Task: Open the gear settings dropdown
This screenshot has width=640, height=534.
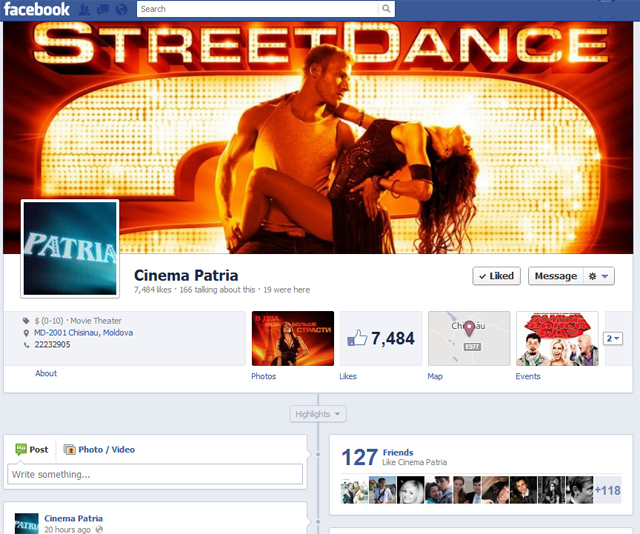Action: coord(599,276)
